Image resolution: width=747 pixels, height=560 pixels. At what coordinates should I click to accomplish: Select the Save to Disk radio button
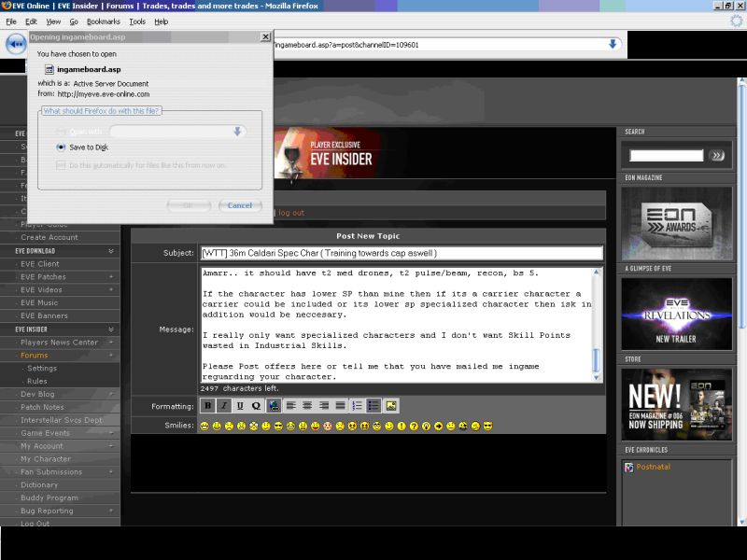pyautogui.click(x=61, y=147)
